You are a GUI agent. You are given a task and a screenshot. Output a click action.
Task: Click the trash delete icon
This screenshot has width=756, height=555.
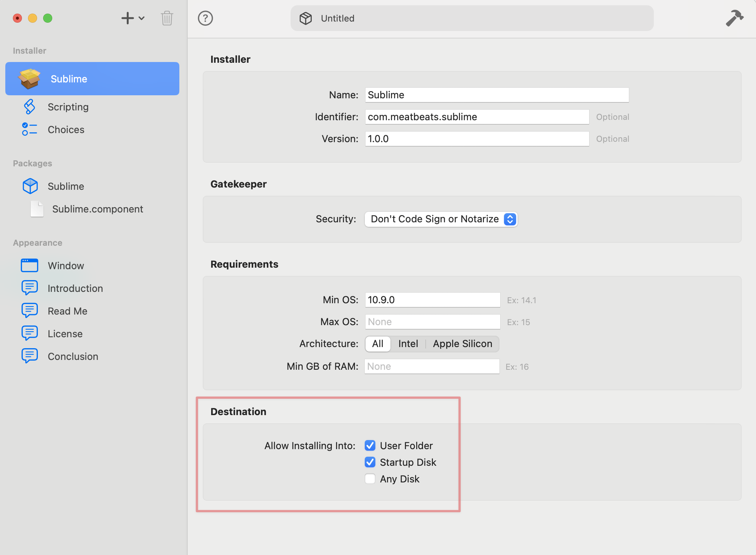(x=167, y=18)
